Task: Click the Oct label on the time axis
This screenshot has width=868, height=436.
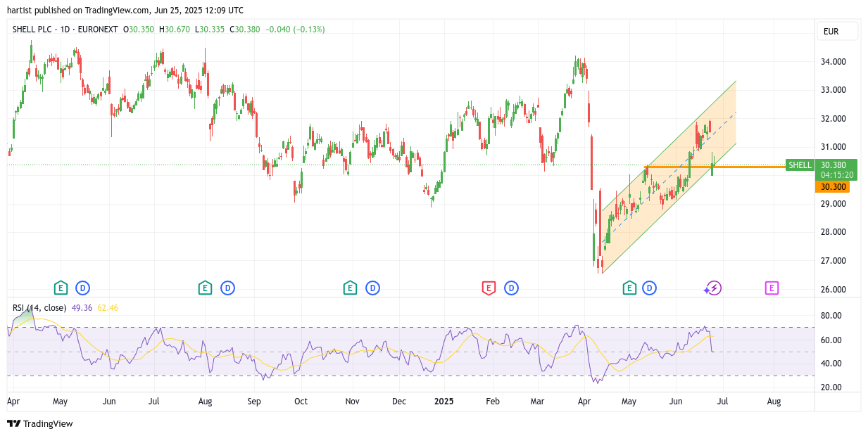Action: 301,402
